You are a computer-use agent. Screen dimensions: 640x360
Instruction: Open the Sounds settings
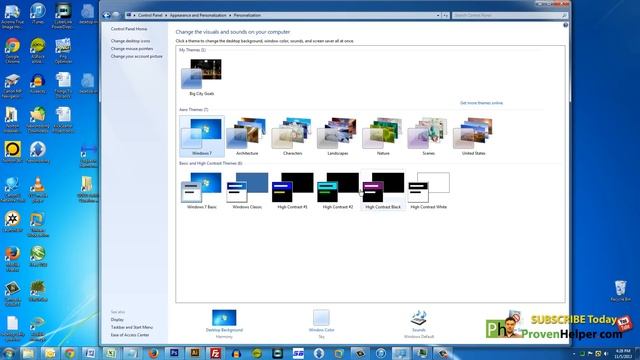pyautogui.click(x=419, y=324)
